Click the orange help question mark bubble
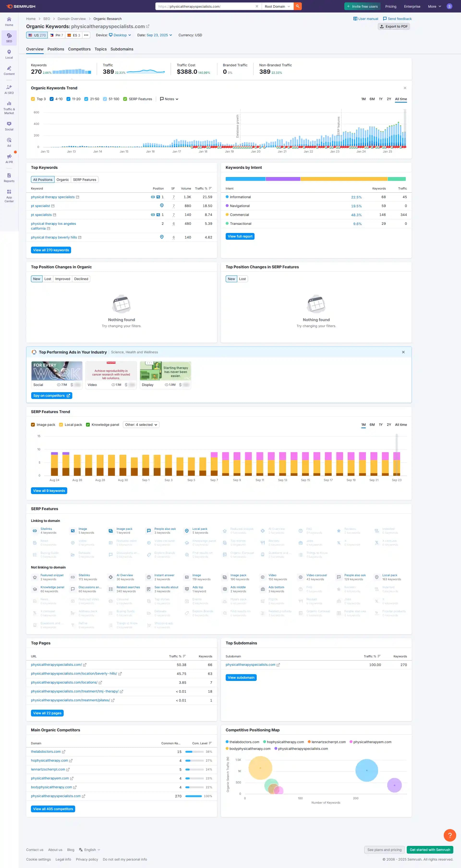 coord(449,835)
